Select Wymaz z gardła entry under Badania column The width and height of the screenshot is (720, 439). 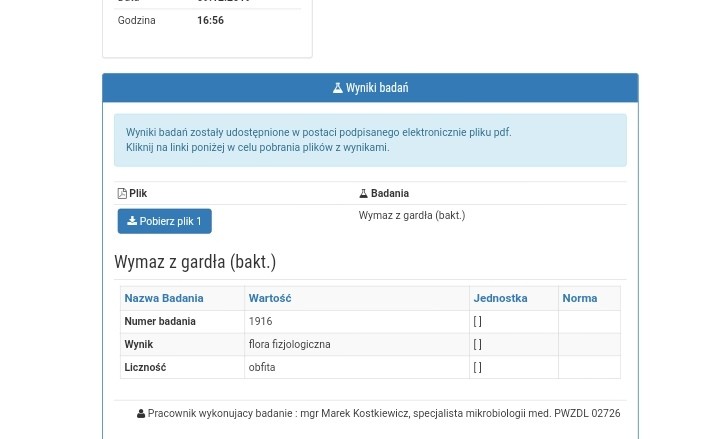411,215
